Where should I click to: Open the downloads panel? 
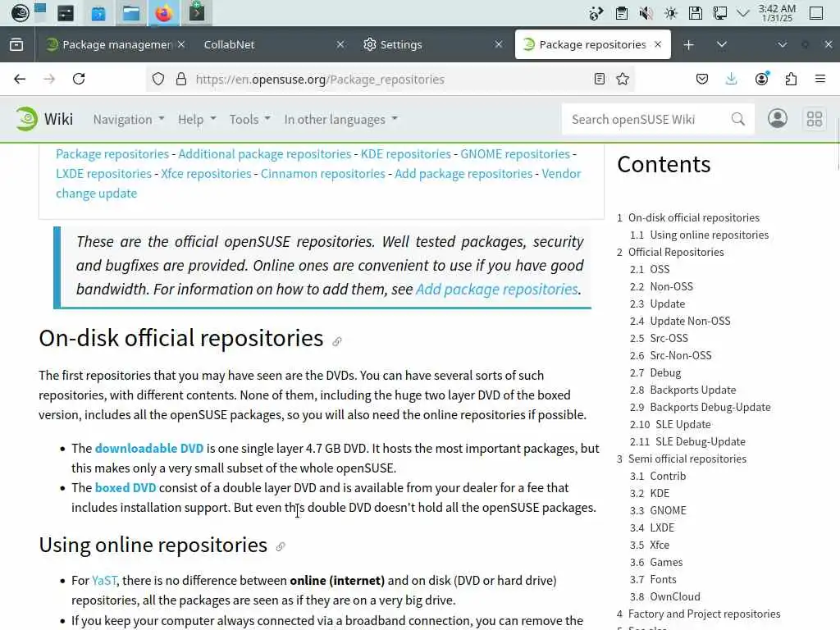731,80
